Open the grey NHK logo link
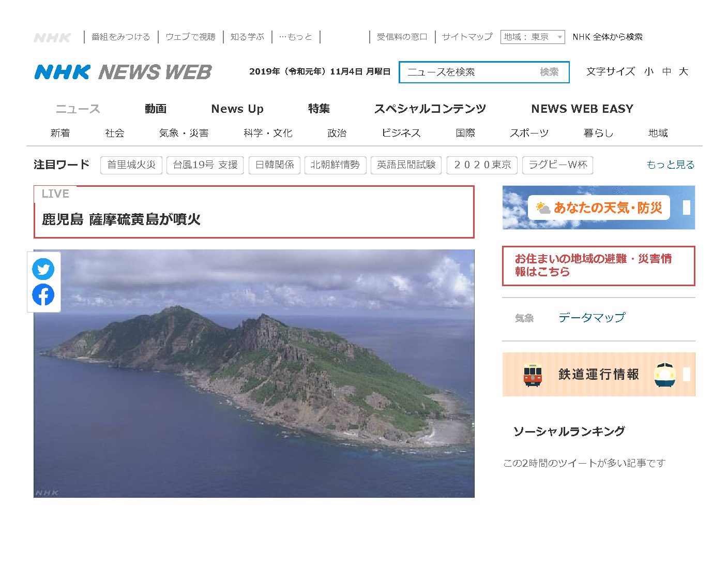This screenshot has width=728, height=563. (52, 37)
